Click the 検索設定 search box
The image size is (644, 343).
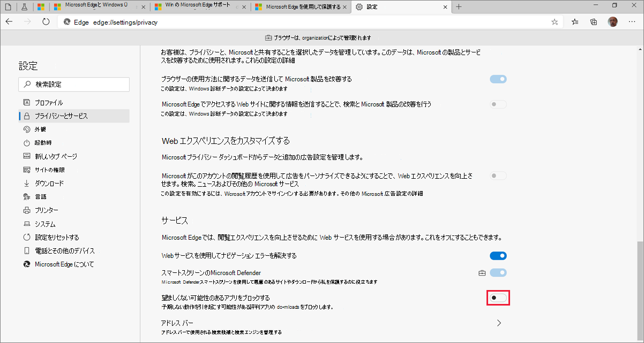click(x=74, y=85)
